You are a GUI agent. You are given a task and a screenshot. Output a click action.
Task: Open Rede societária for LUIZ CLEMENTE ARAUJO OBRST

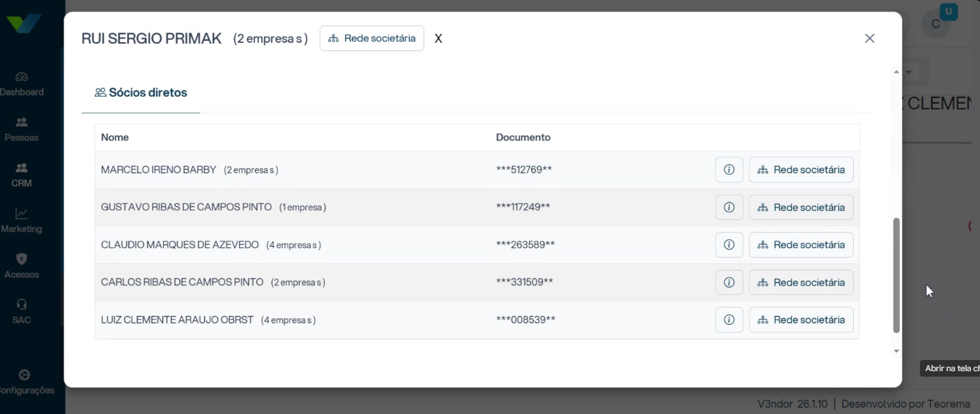coord(801,320)
